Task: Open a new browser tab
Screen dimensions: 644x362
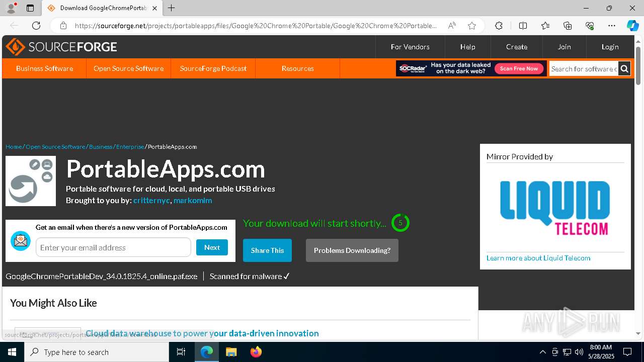Action: pos(172,8)
